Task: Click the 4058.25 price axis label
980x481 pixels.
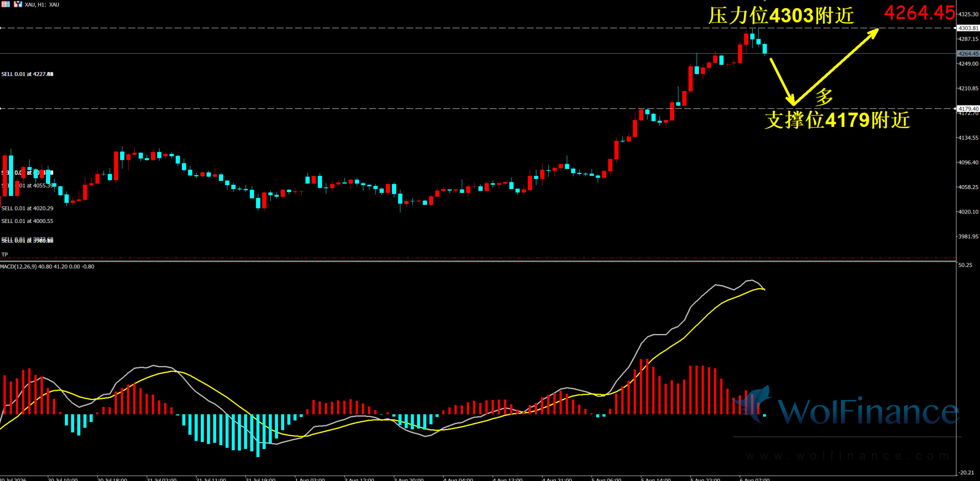Action: coord(968,187)
